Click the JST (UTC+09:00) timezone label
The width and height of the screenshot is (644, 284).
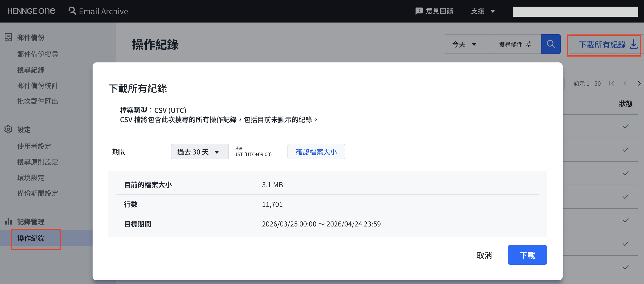click(253, 154)
